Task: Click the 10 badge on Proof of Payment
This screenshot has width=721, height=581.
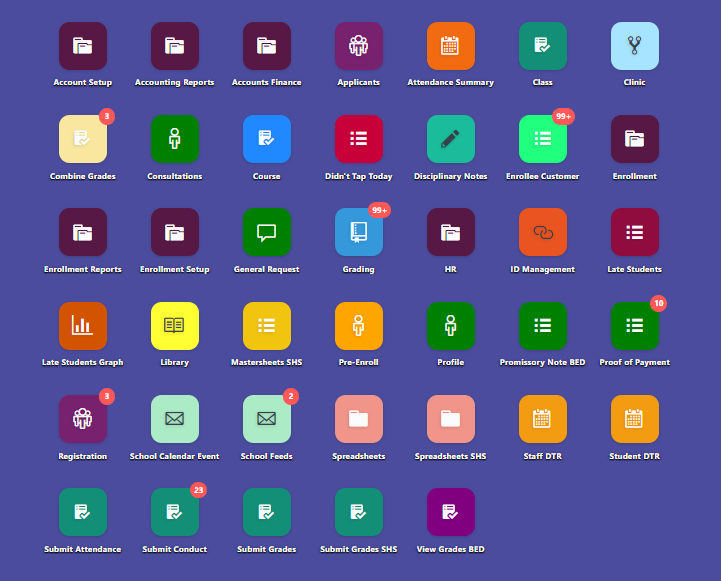Action: [x=658, y=303]
